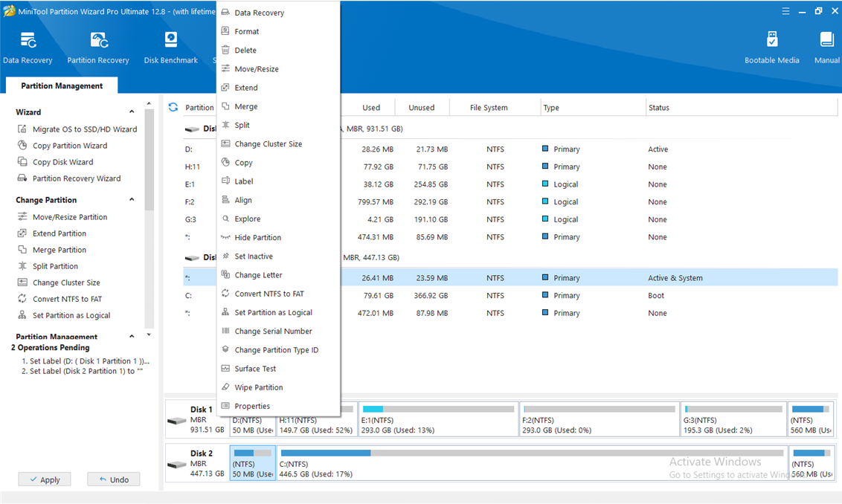Select the C:(NTFS) block in Disk 2 map
842x504 pixels.
coord(532,463)
